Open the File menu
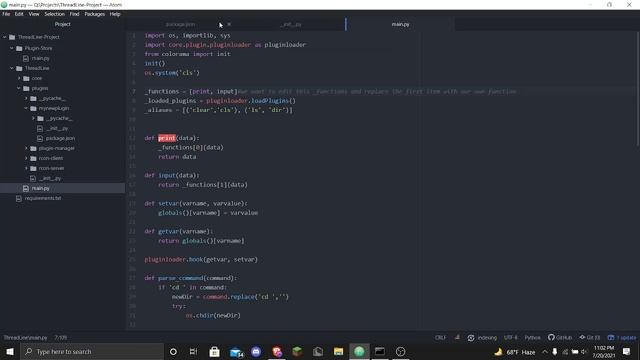The image size is (640, 360). pyautogui.click(x=6, y=14)
